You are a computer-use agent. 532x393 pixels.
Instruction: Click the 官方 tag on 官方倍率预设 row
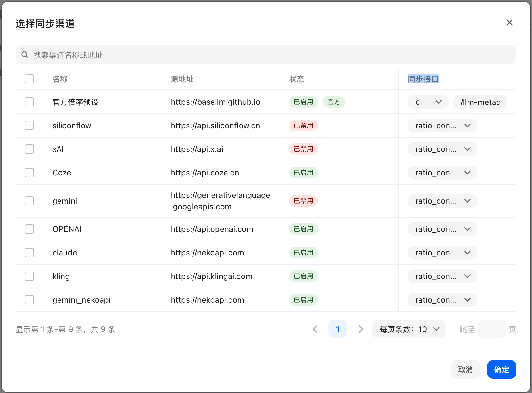point(334,102)
